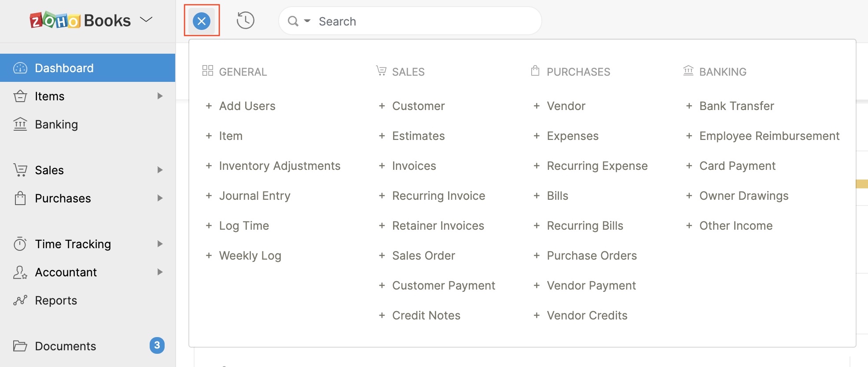Click the Banking icon in the sidebar

coord(20,125)
